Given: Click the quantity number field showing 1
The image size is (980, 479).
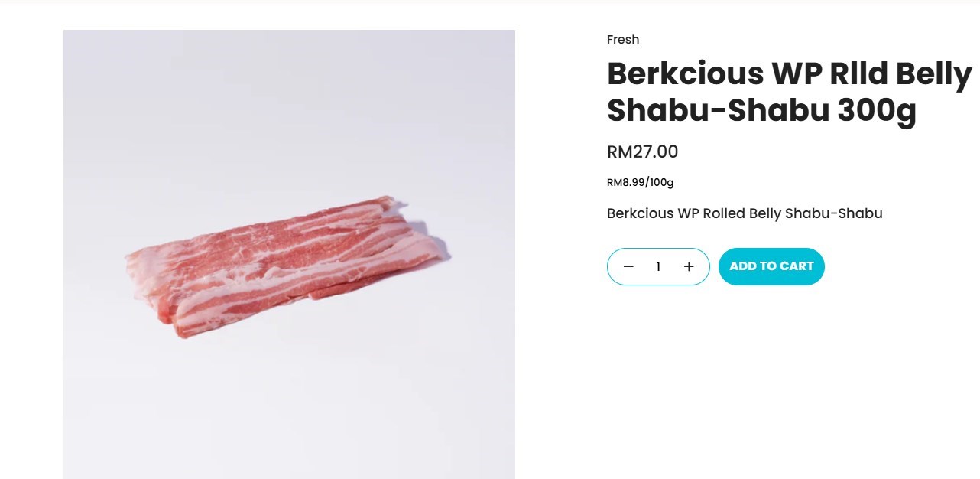Looking at the screenshot, I should (x=658, y=266).
